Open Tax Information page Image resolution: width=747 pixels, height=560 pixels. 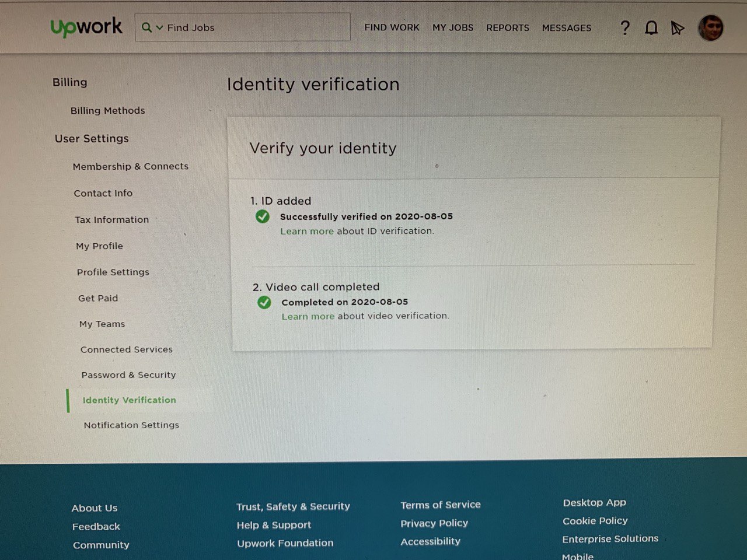coord(112,219)
